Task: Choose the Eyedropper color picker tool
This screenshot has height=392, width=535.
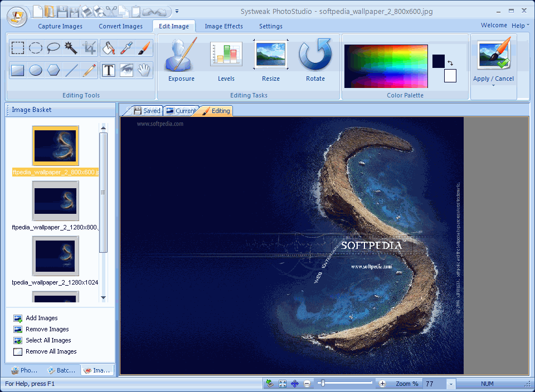Action: 127,48
